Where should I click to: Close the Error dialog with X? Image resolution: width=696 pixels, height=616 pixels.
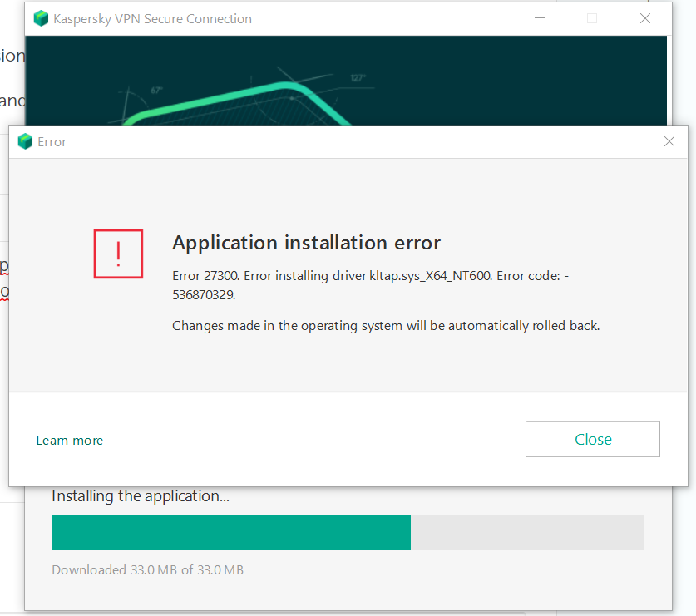click(x=669, y=141)
